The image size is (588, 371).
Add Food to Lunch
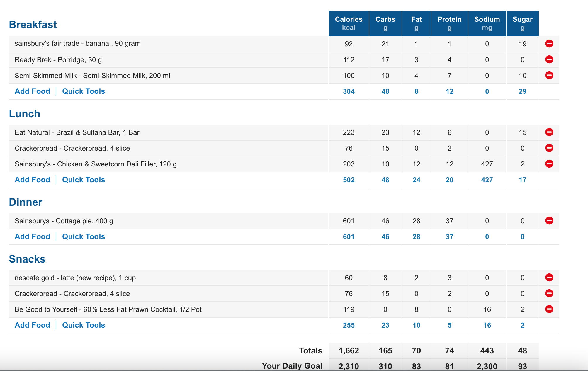(x=33, y=180)
